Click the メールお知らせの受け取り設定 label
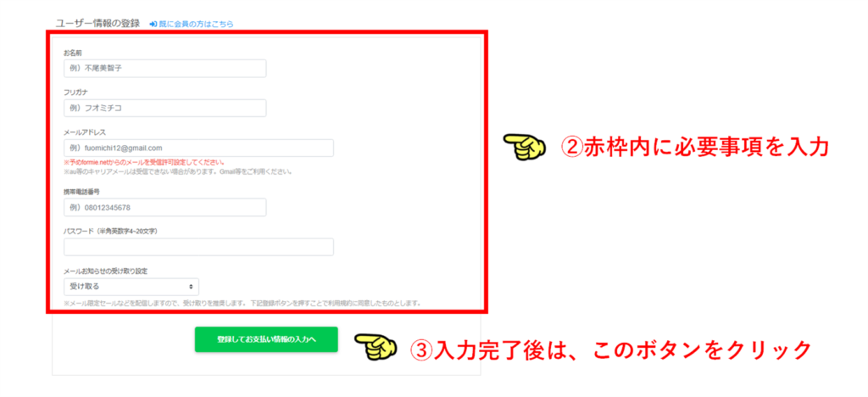Image resolution: width=868 pixels, height=397 pixels. [x=105, y=271]
